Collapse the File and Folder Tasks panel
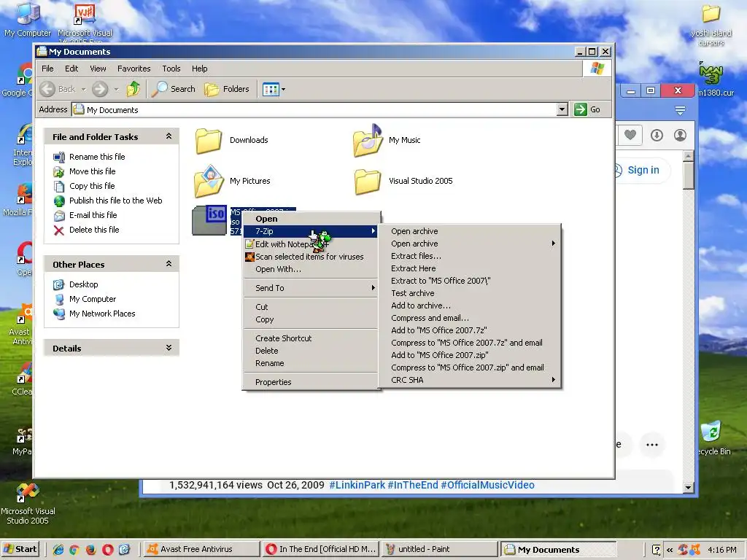The height and width of the screenshot is (560, 747). pos(169,136)
